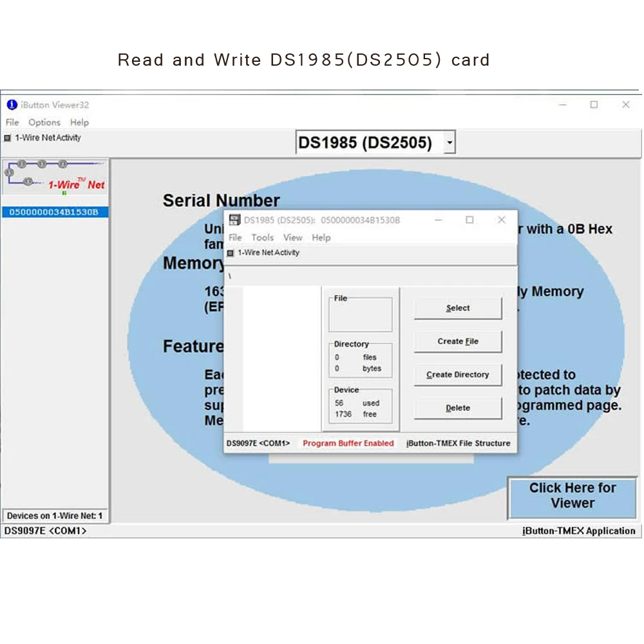The image size is (644, 644).
Task: Click Devices on 1-Wire Net: 1 label
Action: coord(55,516)
